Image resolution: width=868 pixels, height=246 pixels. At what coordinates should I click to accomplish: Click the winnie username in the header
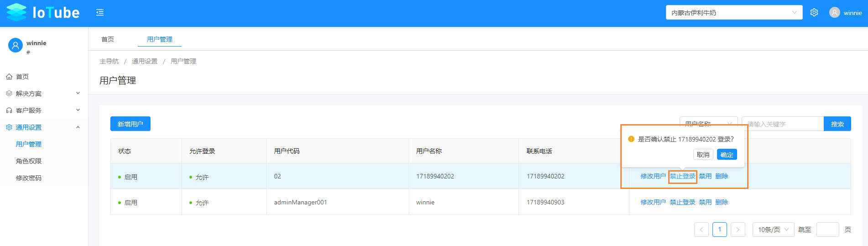[x=852, y=13]
